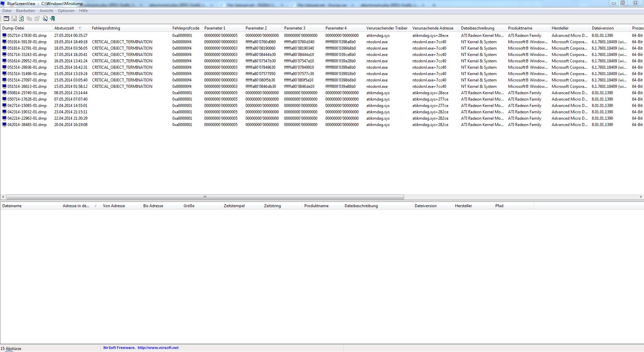Sort lower pane by Zeitstempel column

point(242,206)
